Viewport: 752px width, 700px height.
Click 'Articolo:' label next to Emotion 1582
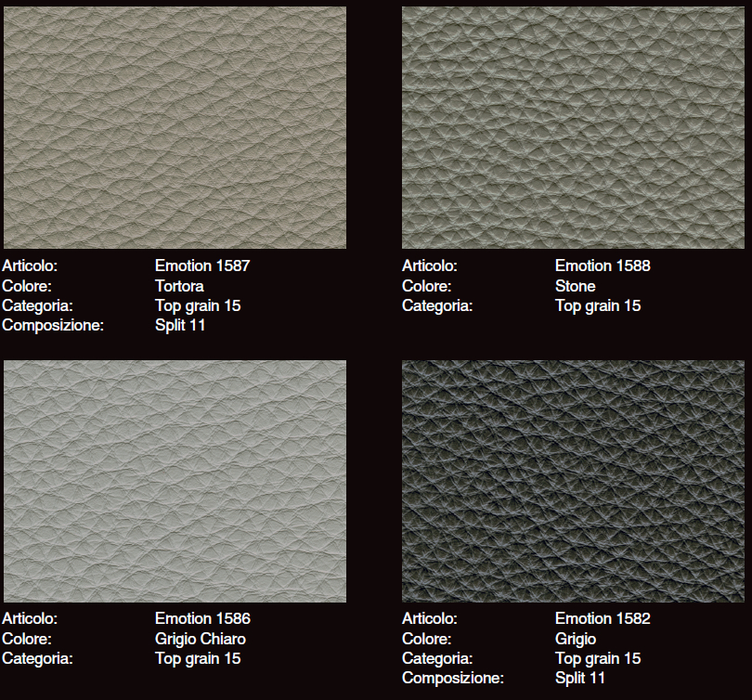click(x=429, y=618)
